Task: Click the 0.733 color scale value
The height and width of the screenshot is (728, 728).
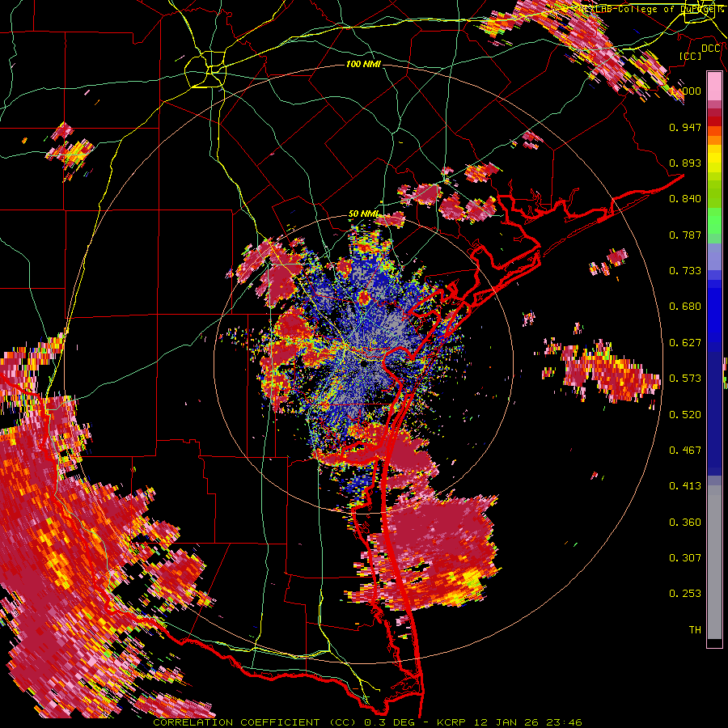Action: pyautogui.click(x=685, y=271)
